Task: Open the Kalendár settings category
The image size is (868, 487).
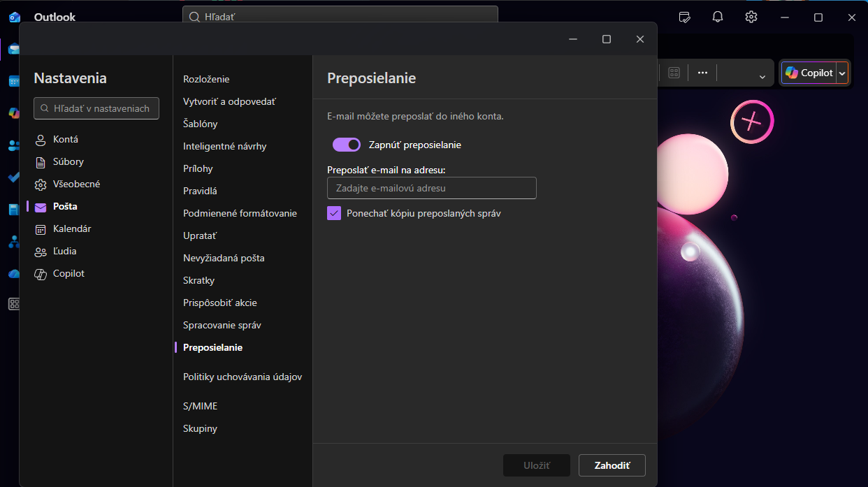Action: pos(71,228)
